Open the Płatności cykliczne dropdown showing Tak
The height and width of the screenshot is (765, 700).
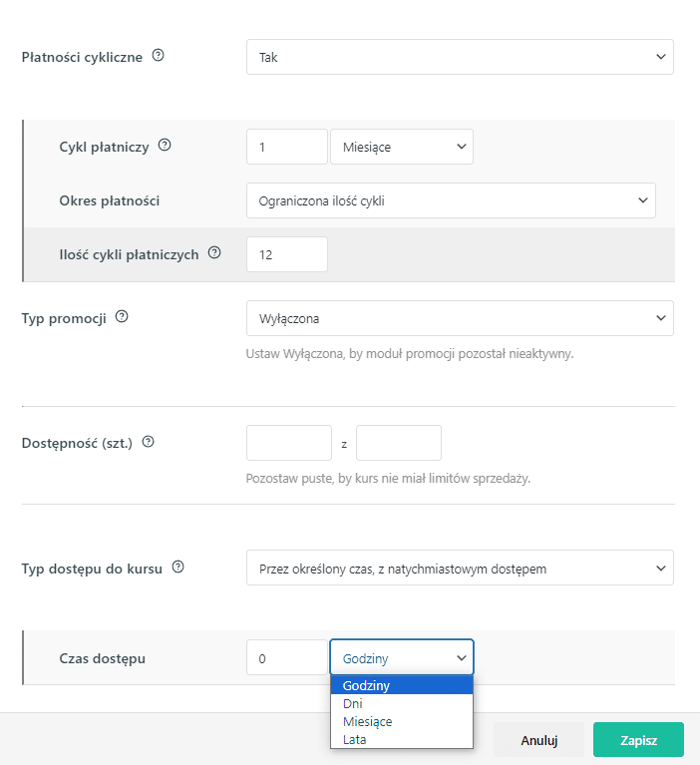pyautogui.click(x=460, y=57)
